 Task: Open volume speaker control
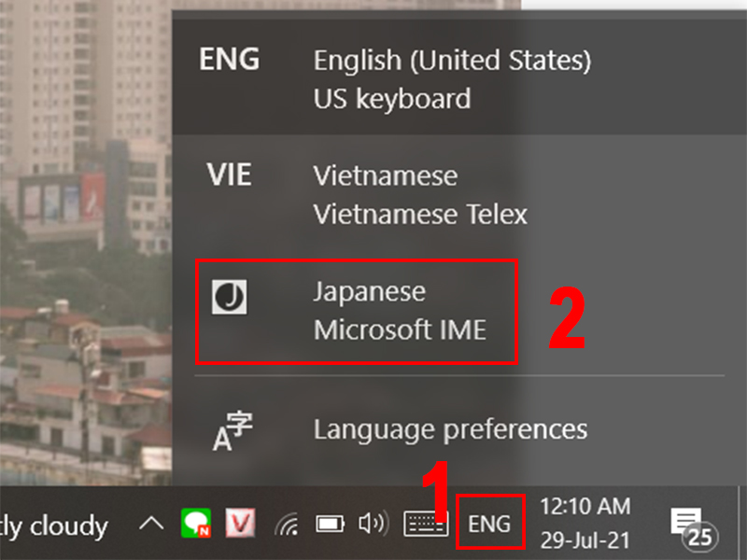pos(373,524)
